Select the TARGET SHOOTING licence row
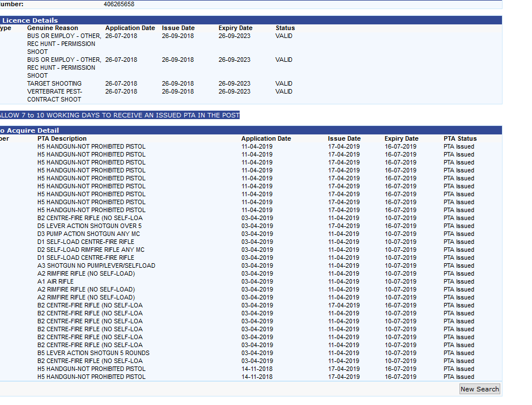The width and height of the screenshot is (532, 405). 54,83
